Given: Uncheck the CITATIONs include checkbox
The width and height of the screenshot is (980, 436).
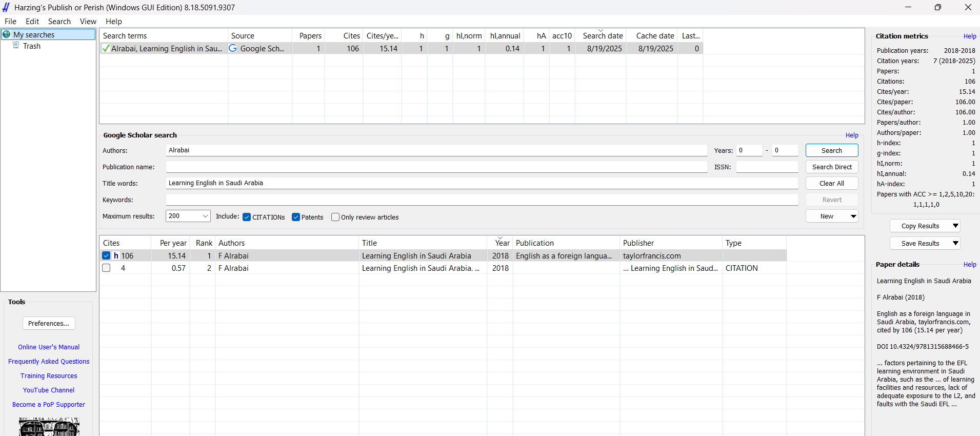Looking at the screenshot, I should point(247,217).
